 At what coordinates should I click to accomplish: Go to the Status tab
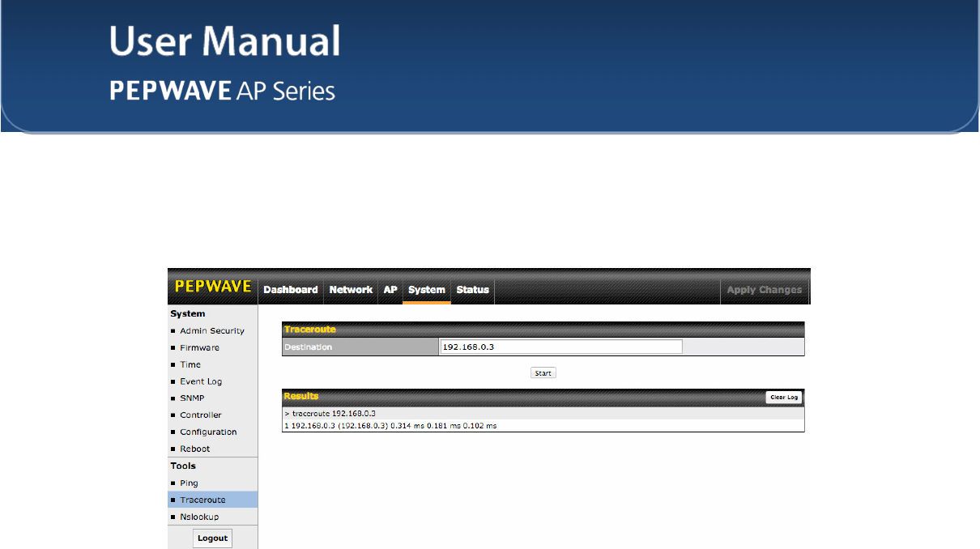point(473,290)
